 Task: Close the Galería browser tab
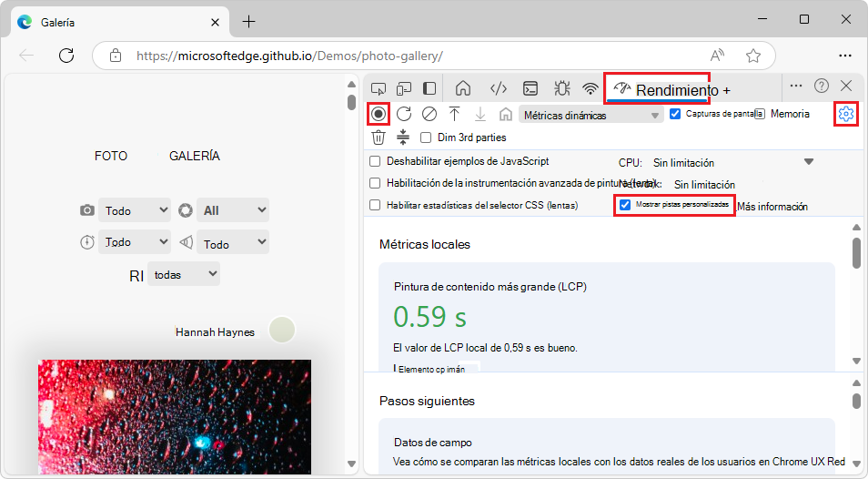[x=216, y=22]
